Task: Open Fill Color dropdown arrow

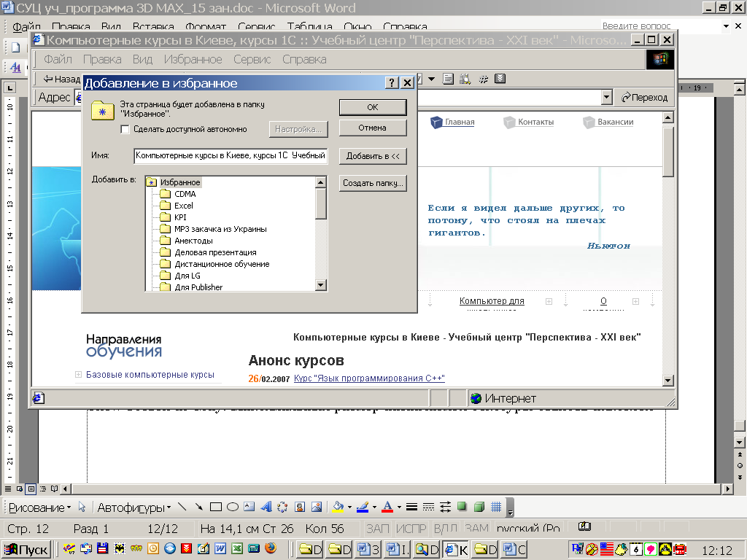Action: (349, 507)
